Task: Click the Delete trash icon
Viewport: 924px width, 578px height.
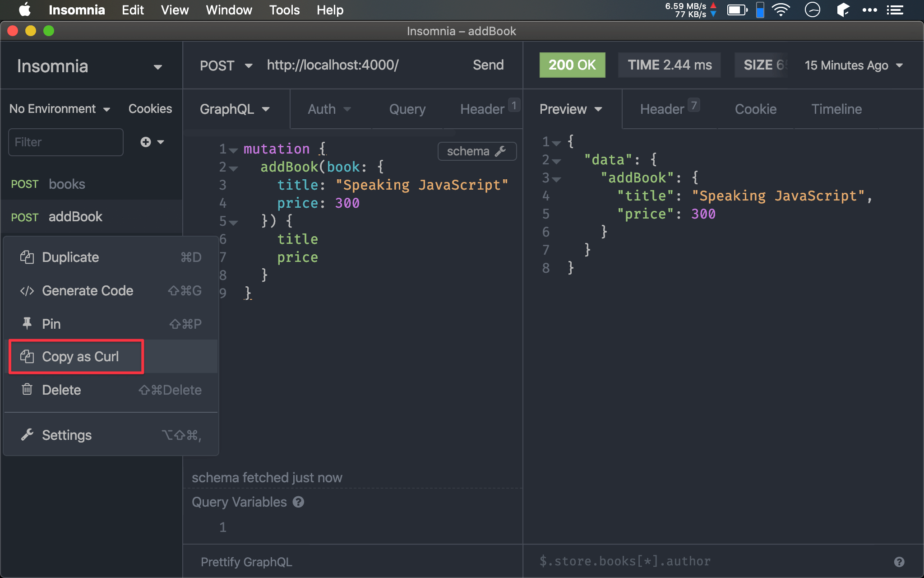Action: [x=27, y=389]
